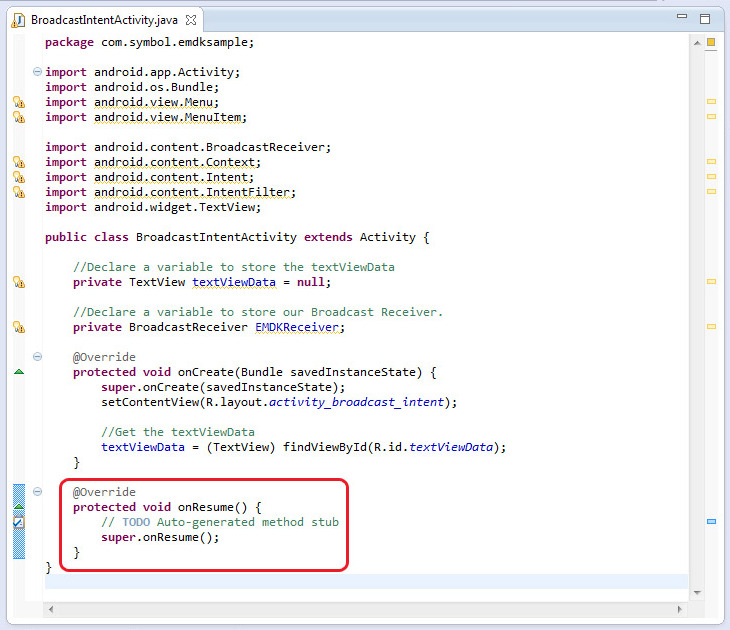
Task: Minimize the editor area
Action: [x=682, y=18]
